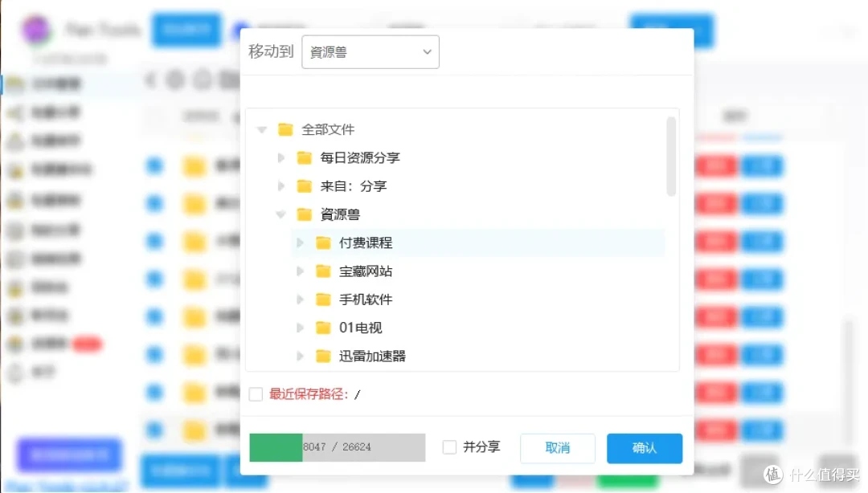Screen dimensions: 868x493
Task: Click the folder tree vertical scrollbar
Action: click(671, 157)
